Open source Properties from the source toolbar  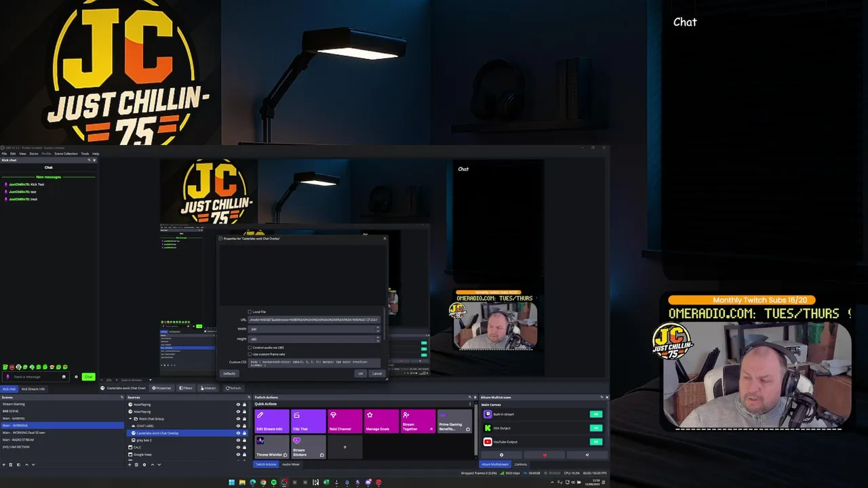click(x=161, y=388)
